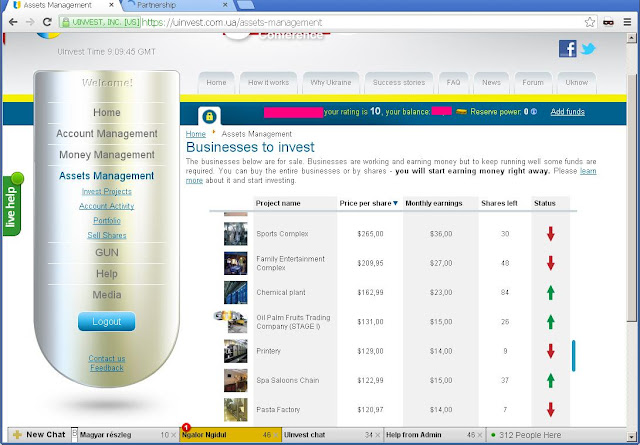Open the Invest Projects link
640x445 pixels.
pos(107,191)
